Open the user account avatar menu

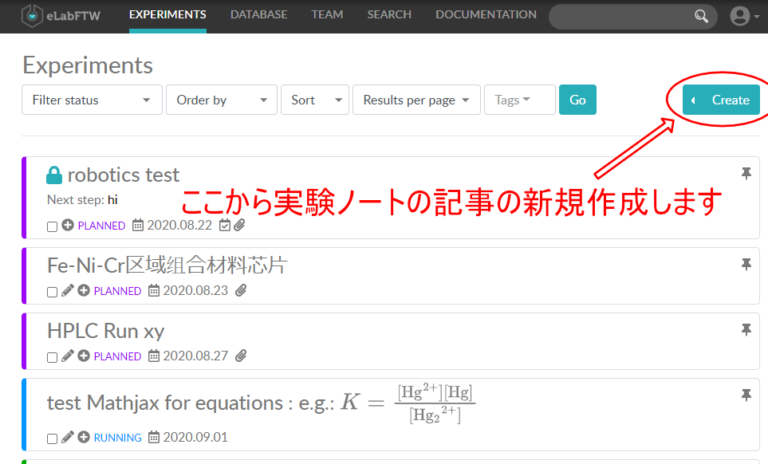(x=739, y=16)
